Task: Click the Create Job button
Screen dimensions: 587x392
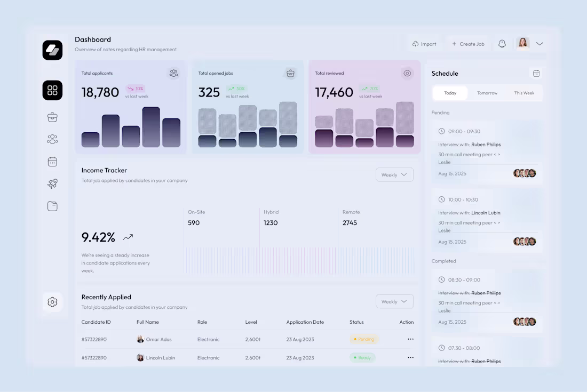Action: 468,44
